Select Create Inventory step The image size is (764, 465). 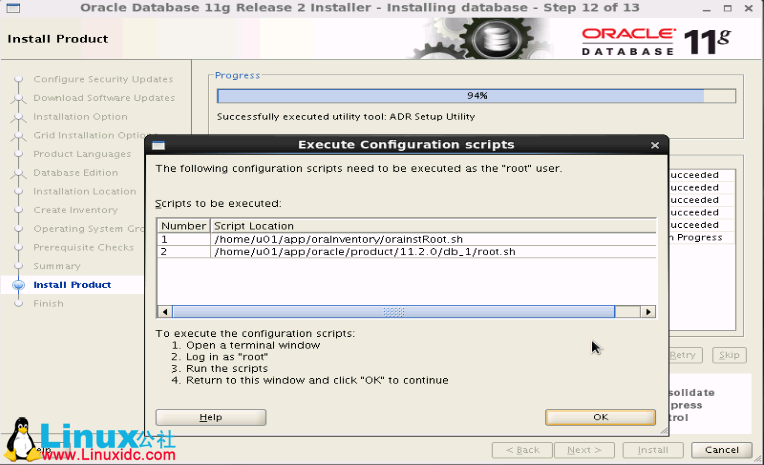76,210
